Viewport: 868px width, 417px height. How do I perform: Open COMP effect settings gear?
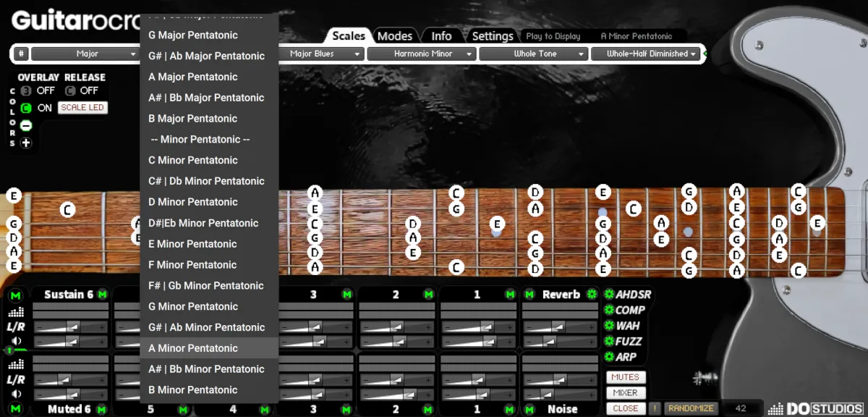[x=609, y=310]
